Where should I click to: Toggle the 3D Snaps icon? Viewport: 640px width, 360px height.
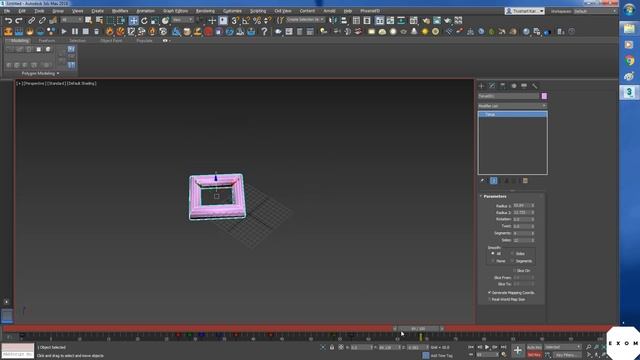(235, 20)
